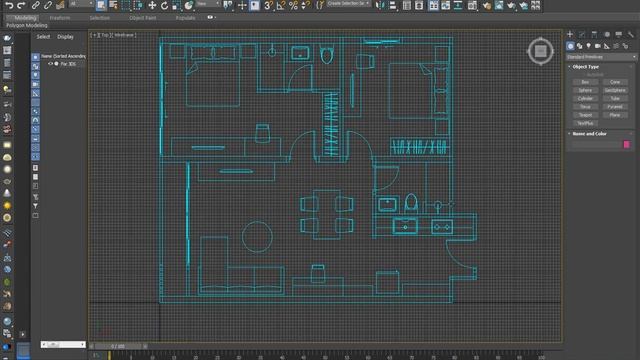Switch to the Modeling ribbon tab

[x=25, y=18]
